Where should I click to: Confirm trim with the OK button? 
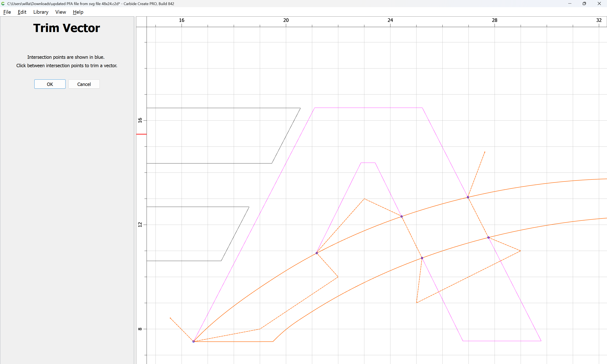(50, 84)
